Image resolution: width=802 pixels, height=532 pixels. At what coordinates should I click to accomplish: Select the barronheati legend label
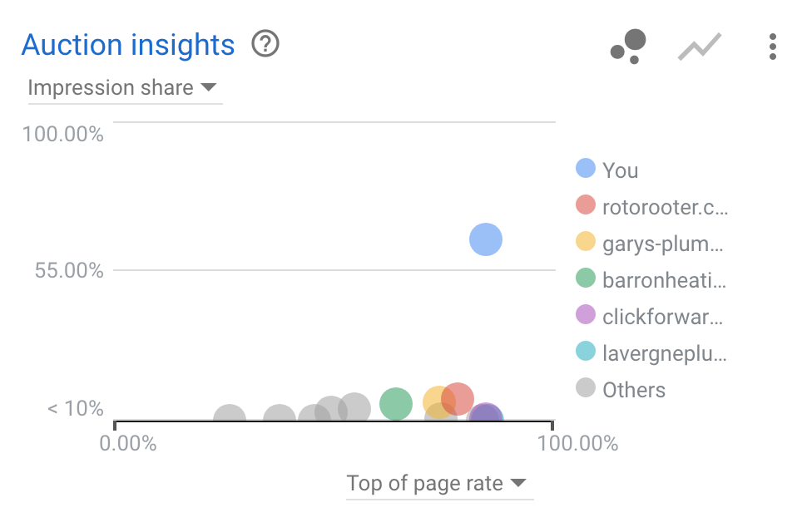click(x=664, y=280)
